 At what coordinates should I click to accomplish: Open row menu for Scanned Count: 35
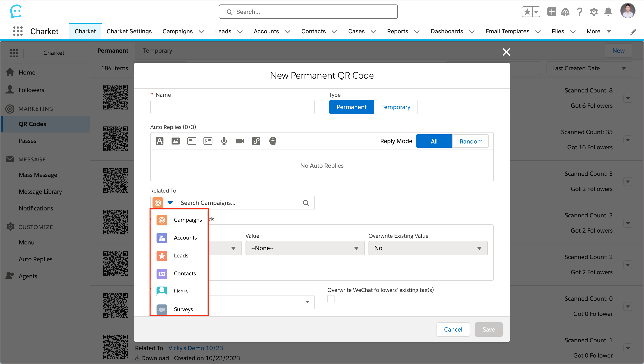(628, 140)
